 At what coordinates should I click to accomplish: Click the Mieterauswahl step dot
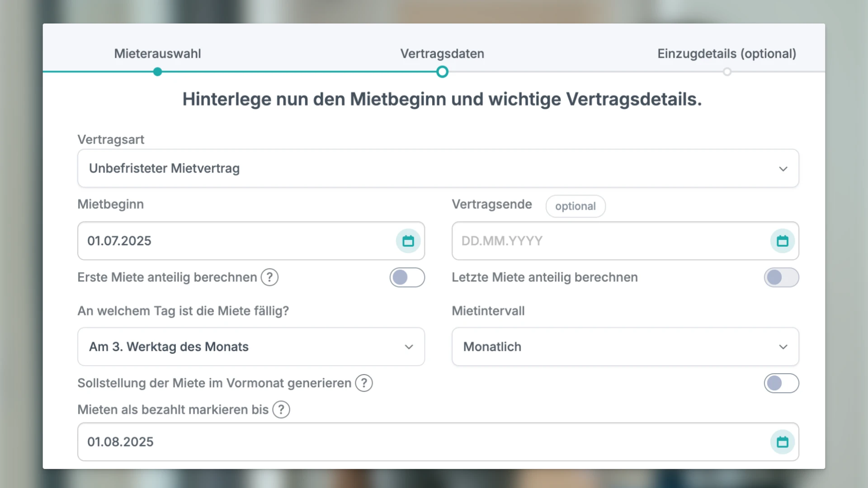click(157, 72)
